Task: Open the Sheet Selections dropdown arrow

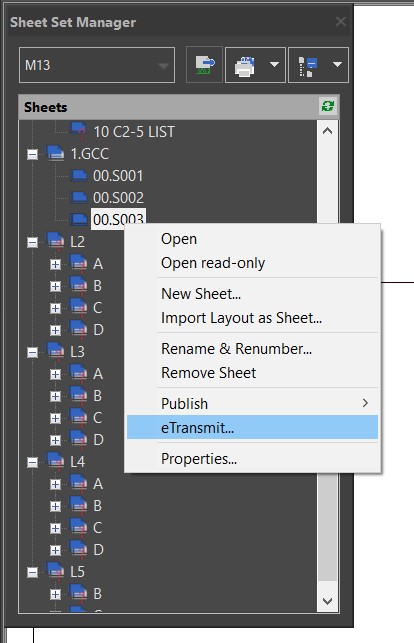Action: [x=337, y=65]
